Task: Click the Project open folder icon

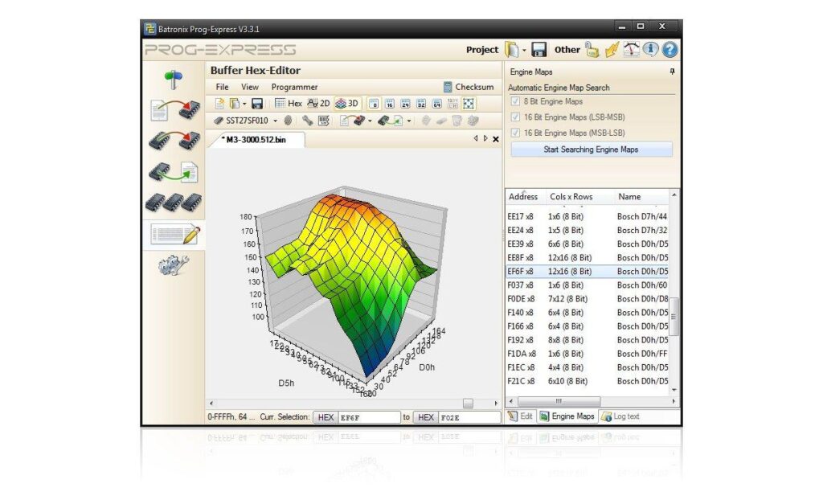Action: tap(511, 49)
